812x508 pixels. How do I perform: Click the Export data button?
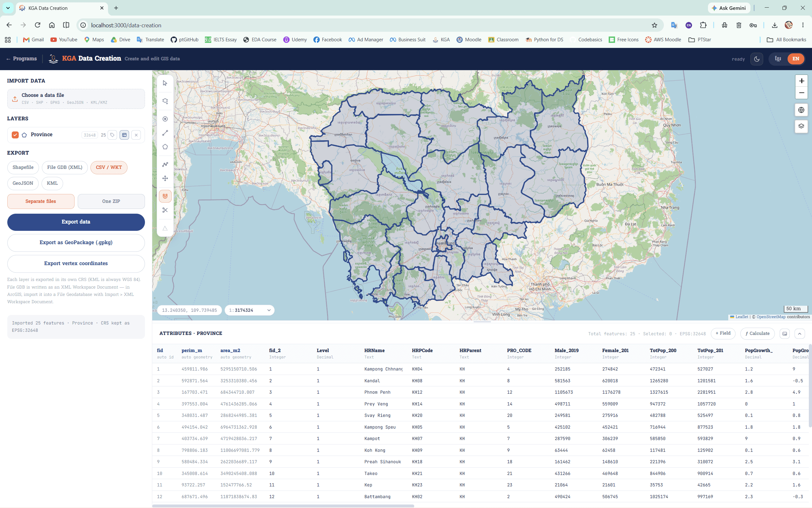(x=76, y=222)
